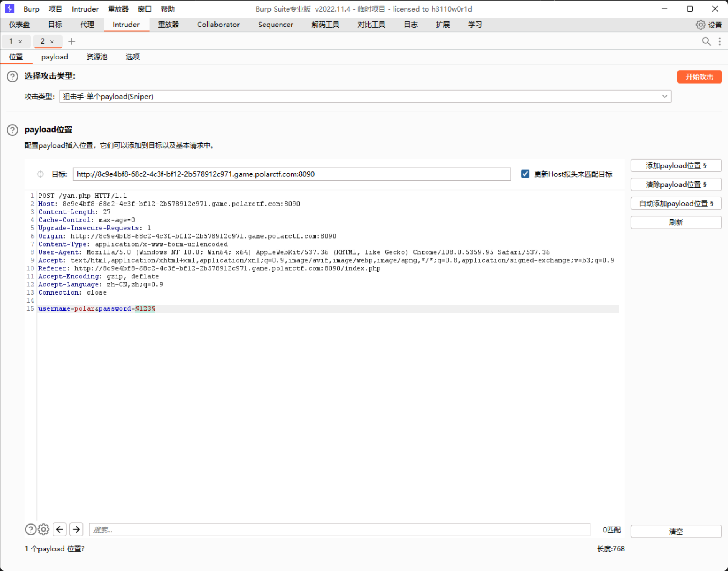Click into the target URL input field
This screenshot has height=571, width=728.
(292, 174)
